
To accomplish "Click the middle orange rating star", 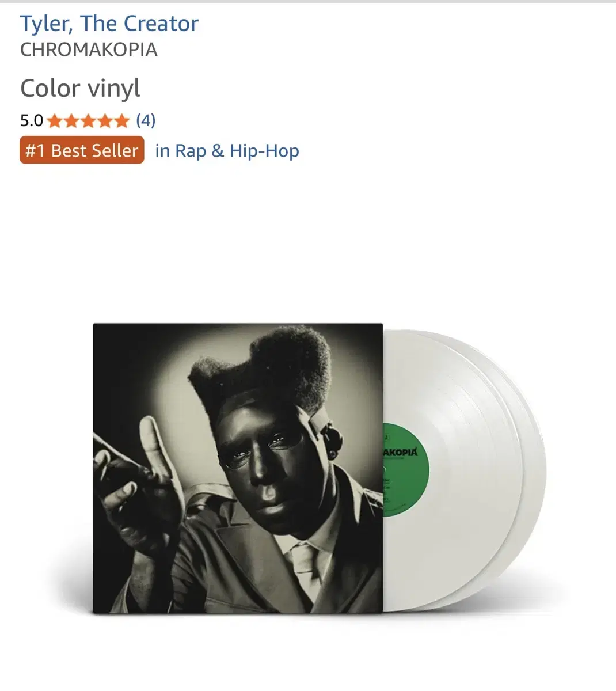I will 88,120.
